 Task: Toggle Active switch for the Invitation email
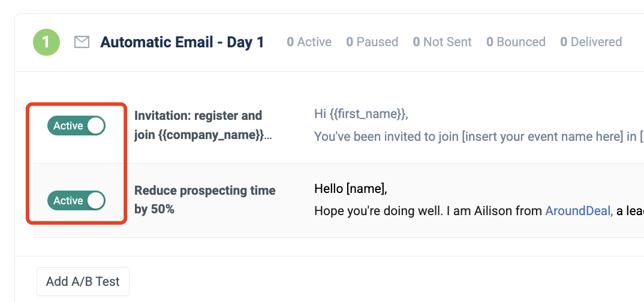point(76,126)
